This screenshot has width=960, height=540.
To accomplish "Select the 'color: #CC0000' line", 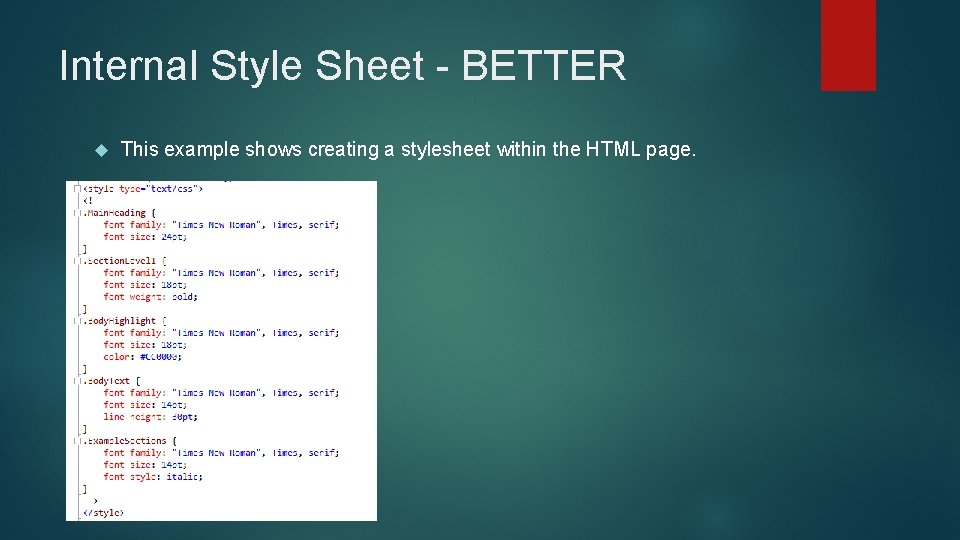I will [143, 357].
